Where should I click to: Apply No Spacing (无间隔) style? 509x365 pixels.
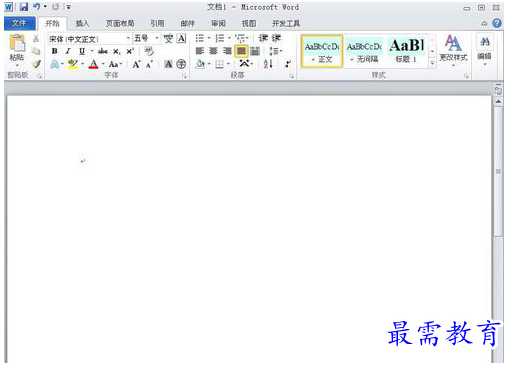[364, 51]
